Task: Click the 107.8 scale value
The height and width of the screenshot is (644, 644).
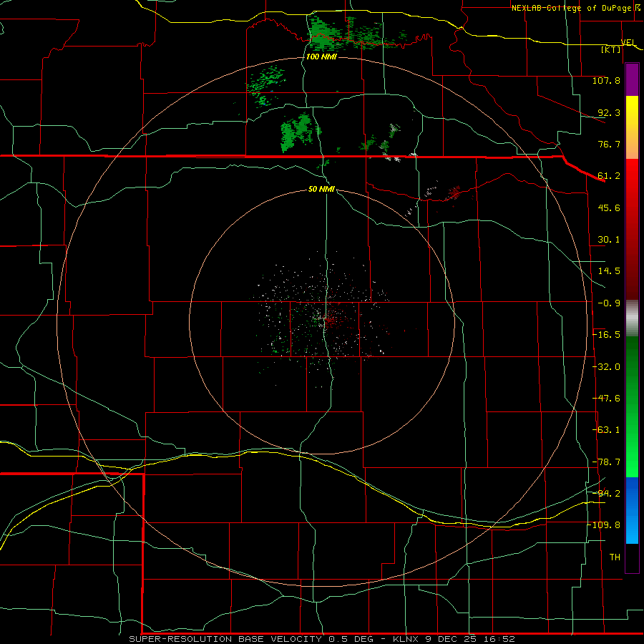Action: (x=606, y=80)
